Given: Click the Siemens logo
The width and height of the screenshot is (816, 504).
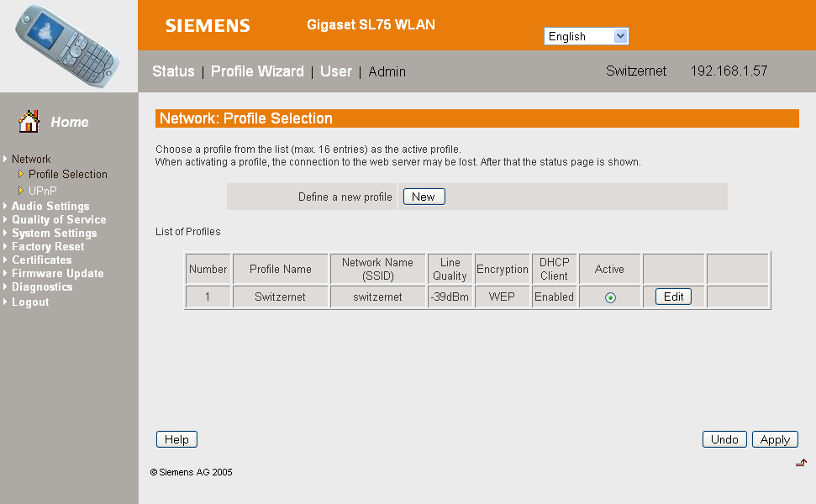Looking at the screenshot, I should pos(208,26).
